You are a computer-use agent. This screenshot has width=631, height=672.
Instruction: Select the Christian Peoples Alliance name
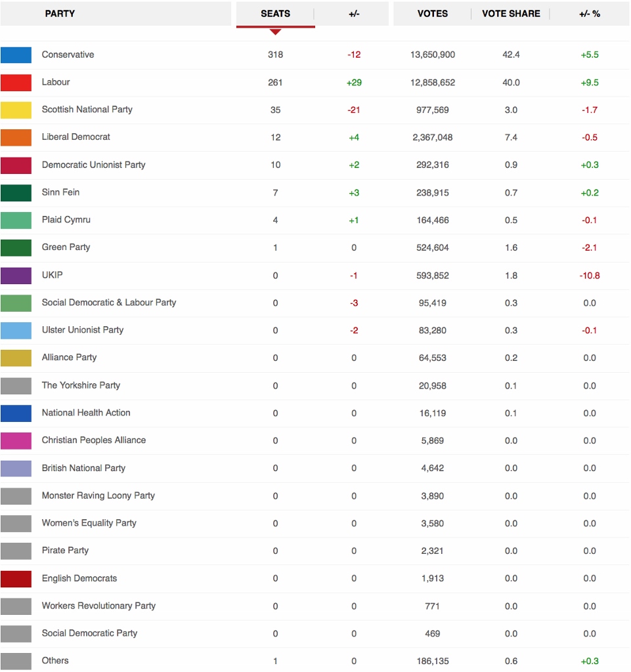tap(94, 440)
